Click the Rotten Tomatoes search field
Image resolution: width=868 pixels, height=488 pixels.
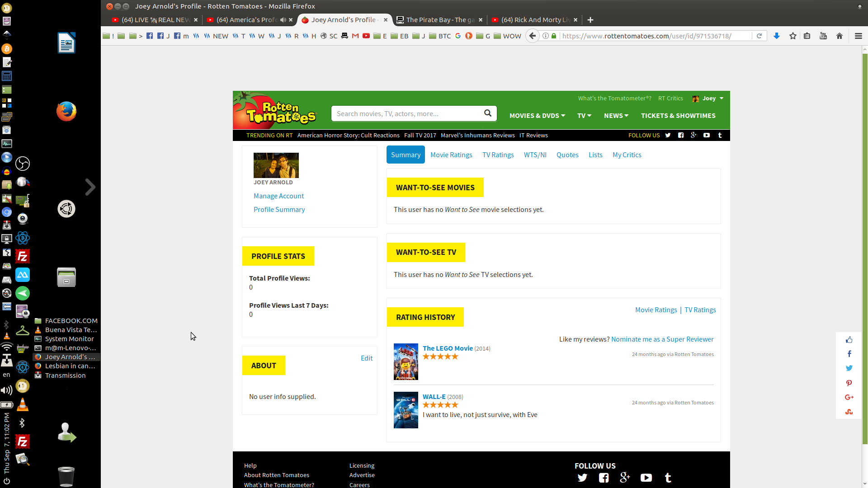tap(407, 114)
